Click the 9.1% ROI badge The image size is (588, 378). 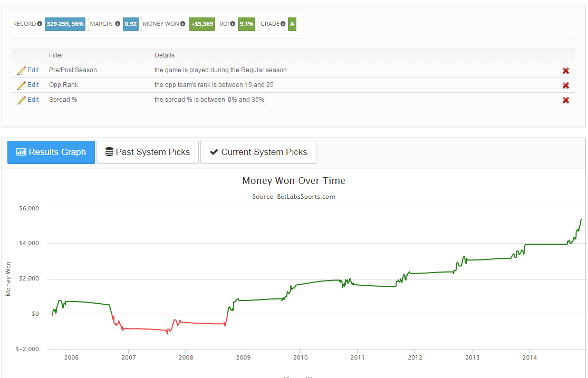[246, 24]
